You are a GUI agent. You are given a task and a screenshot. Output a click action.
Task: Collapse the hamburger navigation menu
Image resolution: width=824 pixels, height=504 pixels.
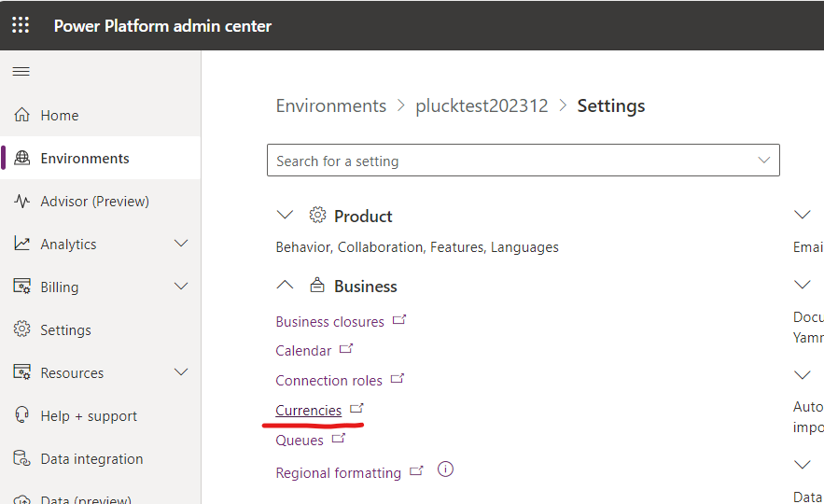pyautogui.click(x=21, y=72)
